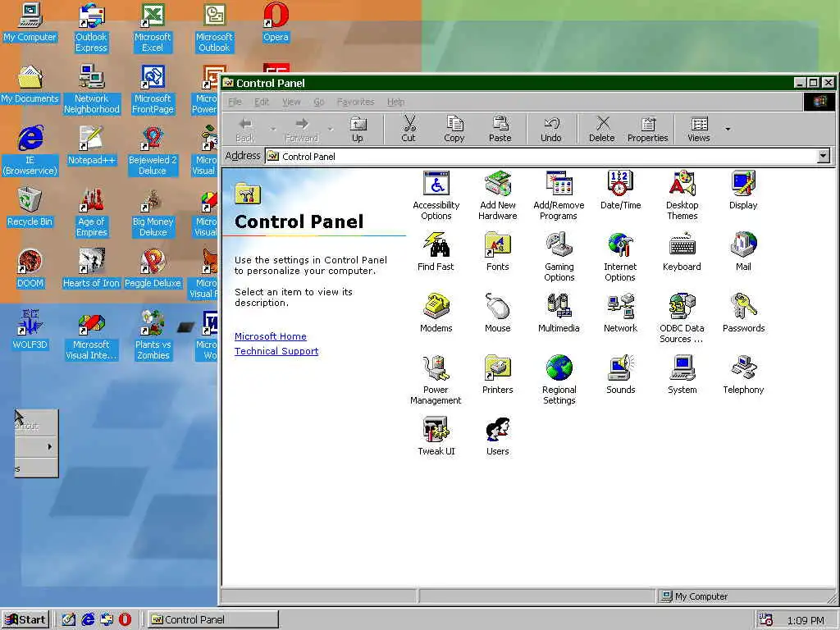
Task: Click the Undo toolbar button
Action: (550, 130)
